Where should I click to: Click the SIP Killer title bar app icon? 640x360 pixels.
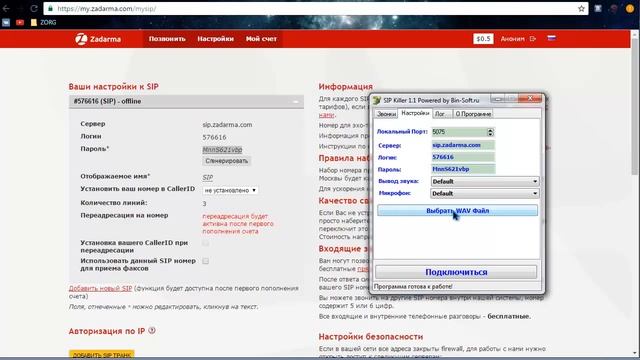pyautogui.click(x=377, y=100)
